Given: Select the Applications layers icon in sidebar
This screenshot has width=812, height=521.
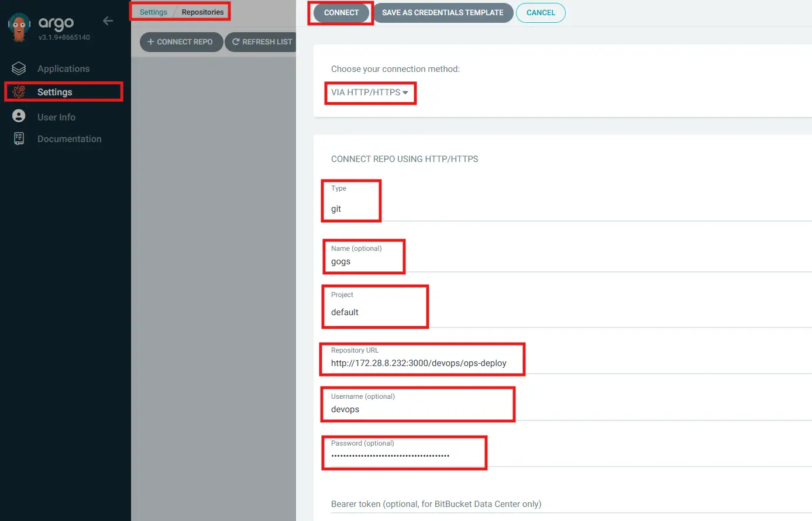Looking at the screenshot, I should tap(19, 68).
